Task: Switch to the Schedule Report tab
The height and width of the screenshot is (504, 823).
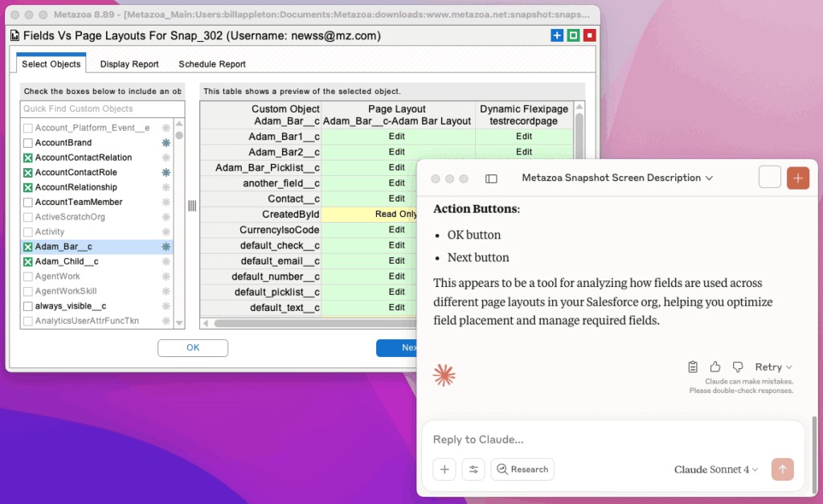Action: (x=212, y=64)
